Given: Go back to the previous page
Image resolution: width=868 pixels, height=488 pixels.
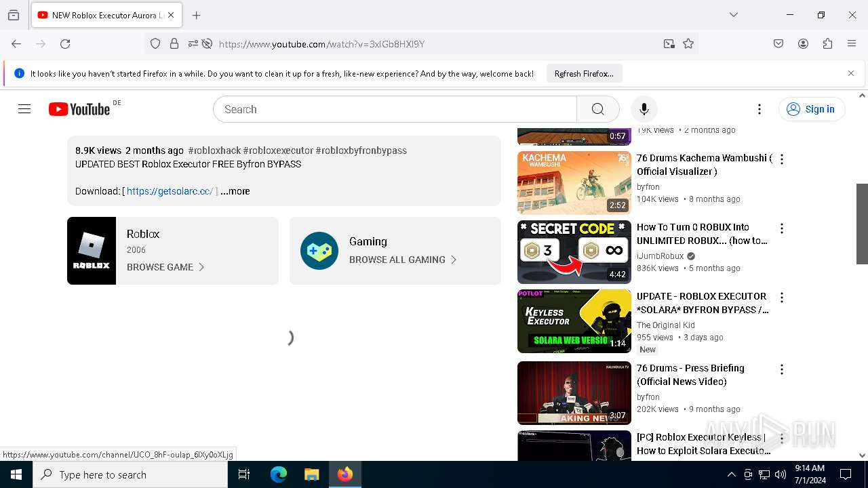Looking at the screenshot, I should tap(16, 43).
